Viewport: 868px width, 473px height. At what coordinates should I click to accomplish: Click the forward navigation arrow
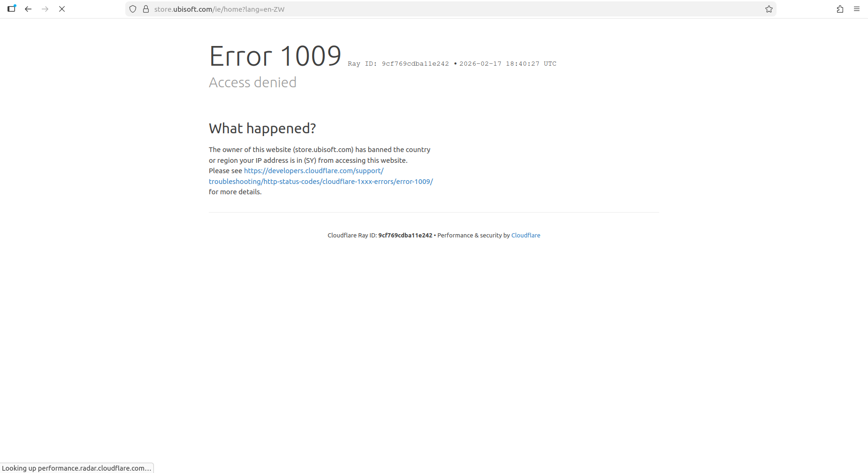point(45,9)
